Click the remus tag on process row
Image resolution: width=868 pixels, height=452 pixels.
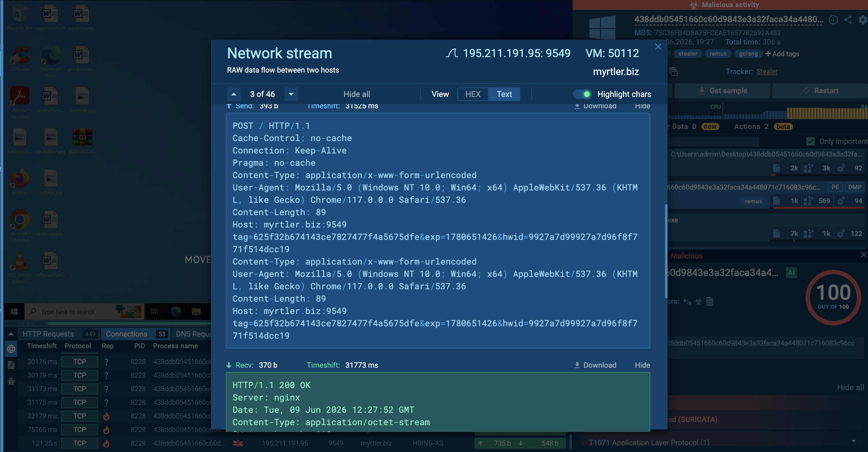(x=753, y=201)
